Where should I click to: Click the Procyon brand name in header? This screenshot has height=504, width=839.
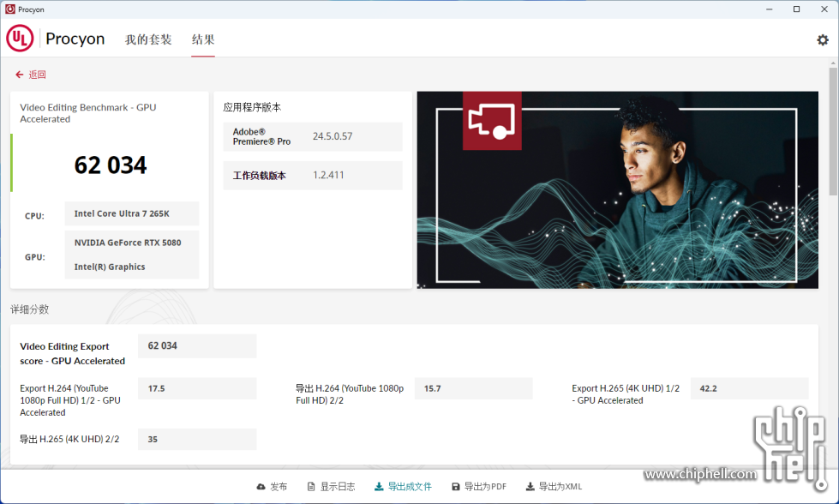tap(75, 39)
